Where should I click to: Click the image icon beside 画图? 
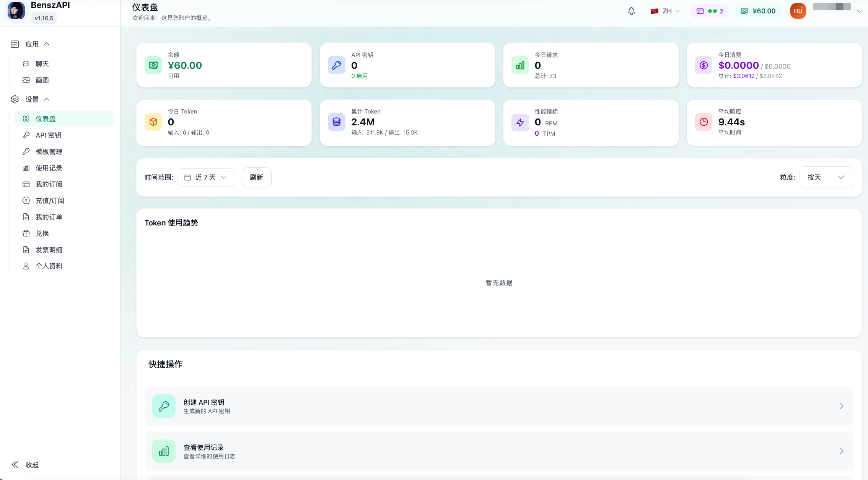point(26,80)
